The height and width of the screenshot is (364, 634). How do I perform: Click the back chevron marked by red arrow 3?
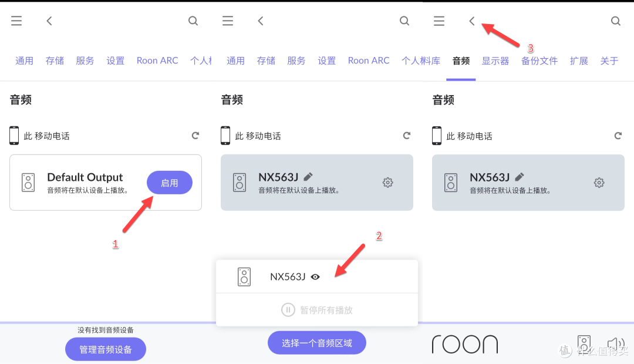[x=471, y=21]
